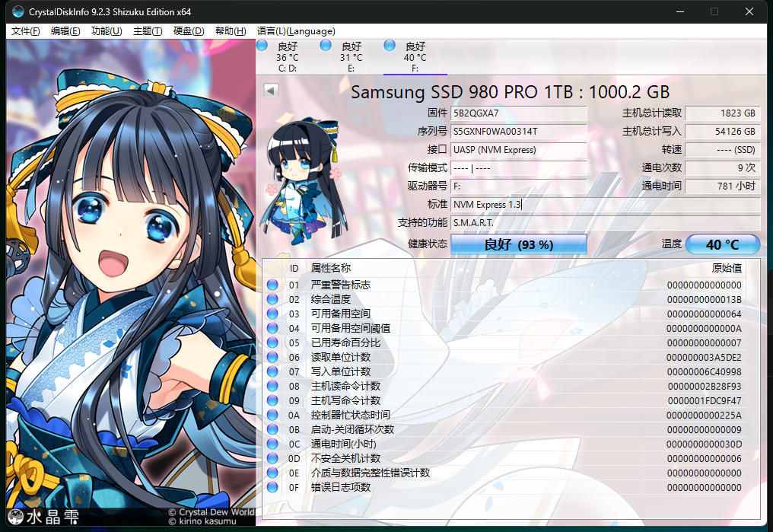Viewport: 773px width, 532px height.
Task: Click status orb for 不安全关机计数 row
Action: tap(272, 458)
